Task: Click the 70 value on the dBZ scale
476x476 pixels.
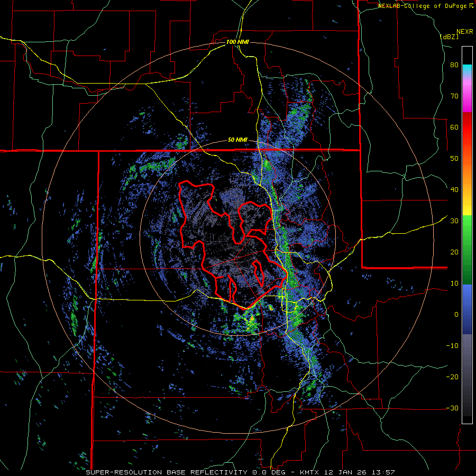Action: 454,96
